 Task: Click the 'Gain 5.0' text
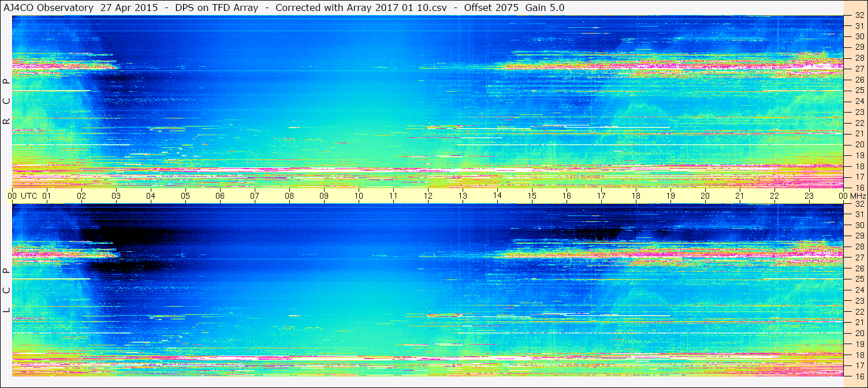(x=545, y=8)
